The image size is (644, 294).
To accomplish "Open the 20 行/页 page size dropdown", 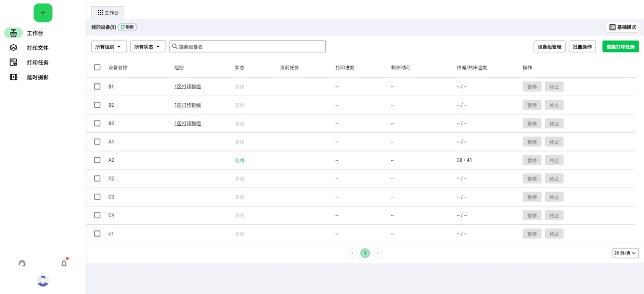I will 625,253.
